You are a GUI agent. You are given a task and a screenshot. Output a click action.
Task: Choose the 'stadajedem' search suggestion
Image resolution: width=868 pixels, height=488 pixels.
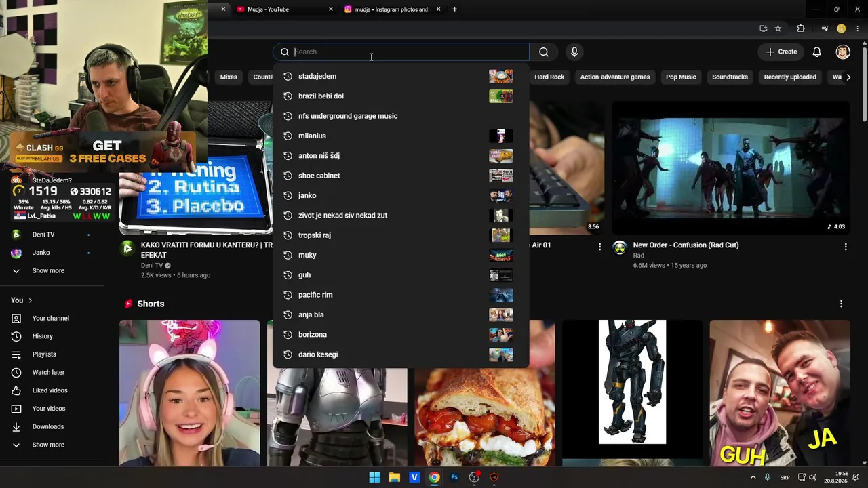point(401,76)
